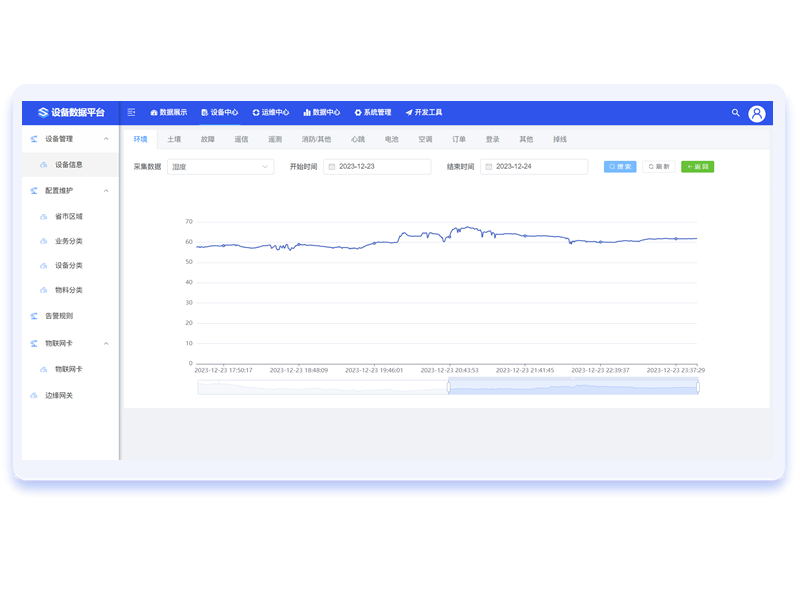
Task: Open the 数据中心 top menu
Action: (x=320, y=113)
